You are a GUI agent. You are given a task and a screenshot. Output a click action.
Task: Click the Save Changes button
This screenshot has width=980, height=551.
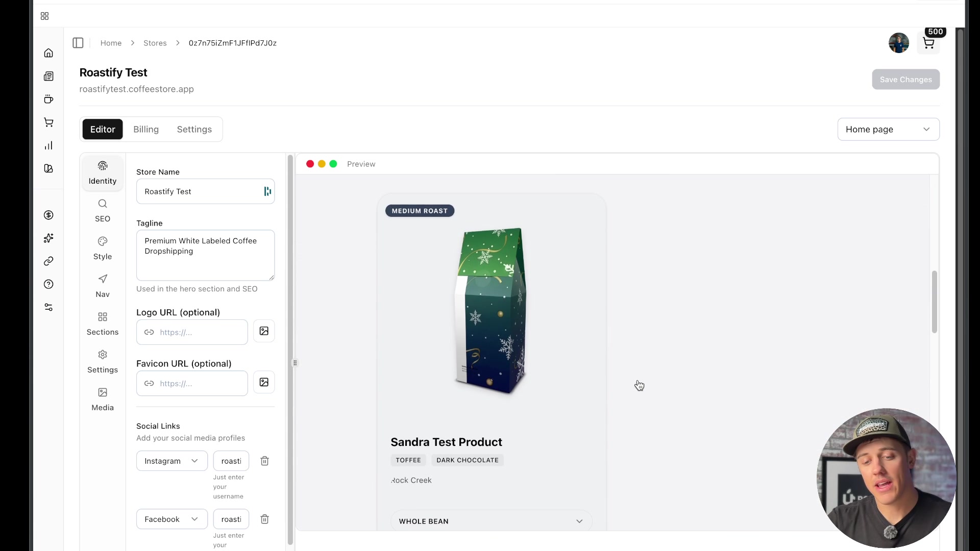coord(905,80)
